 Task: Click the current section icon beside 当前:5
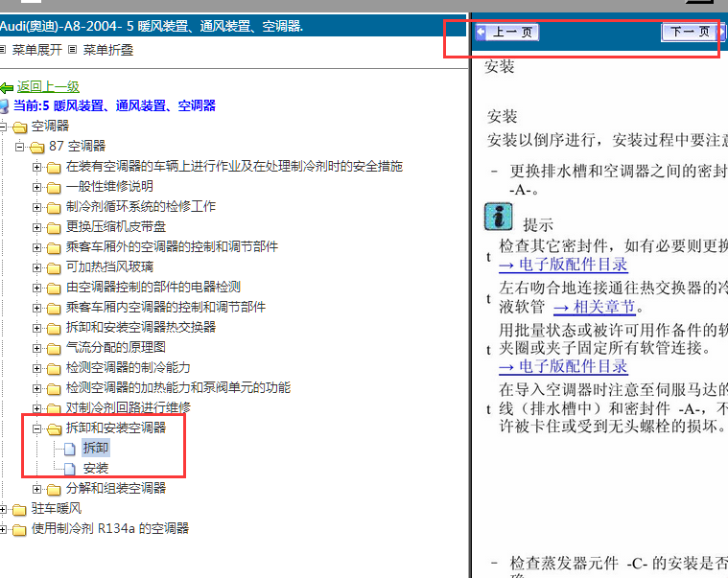click(4, 106)
